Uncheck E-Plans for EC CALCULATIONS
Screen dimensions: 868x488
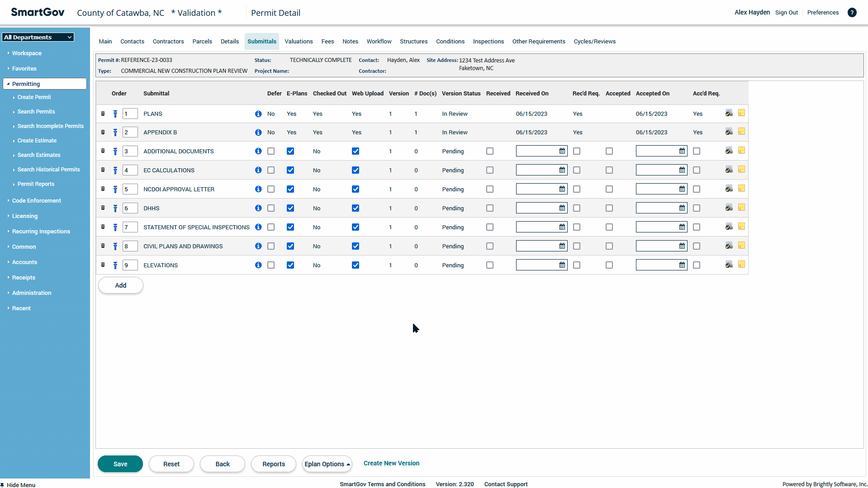point(290,170)
